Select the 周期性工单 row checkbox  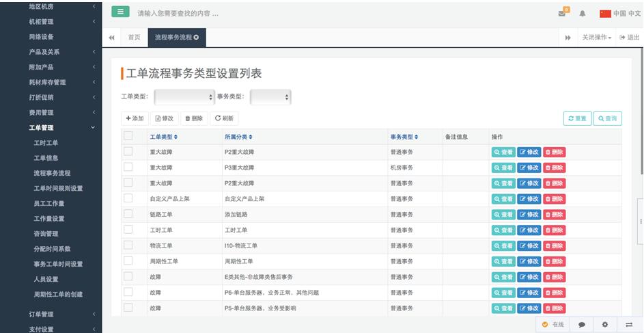tap(128, 261)
